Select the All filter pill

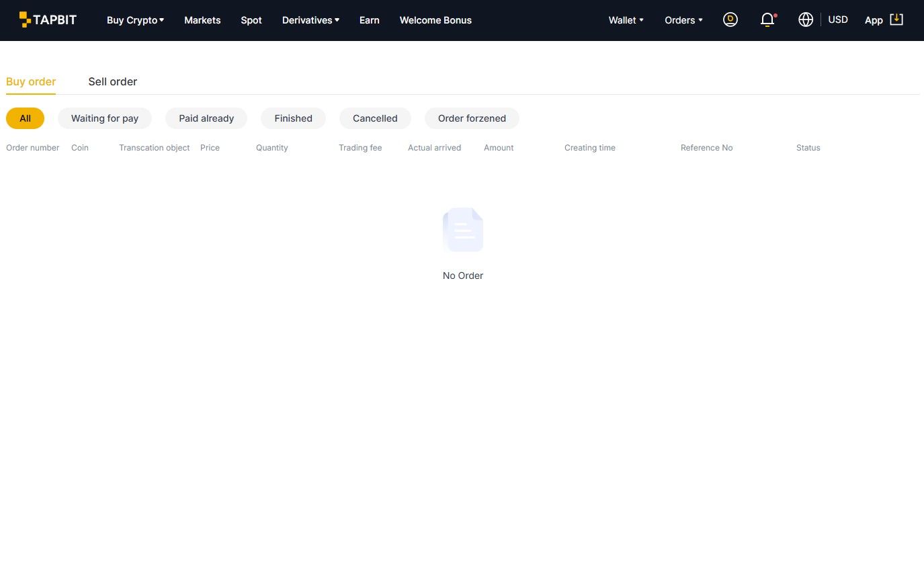click(x=25, y=118)
